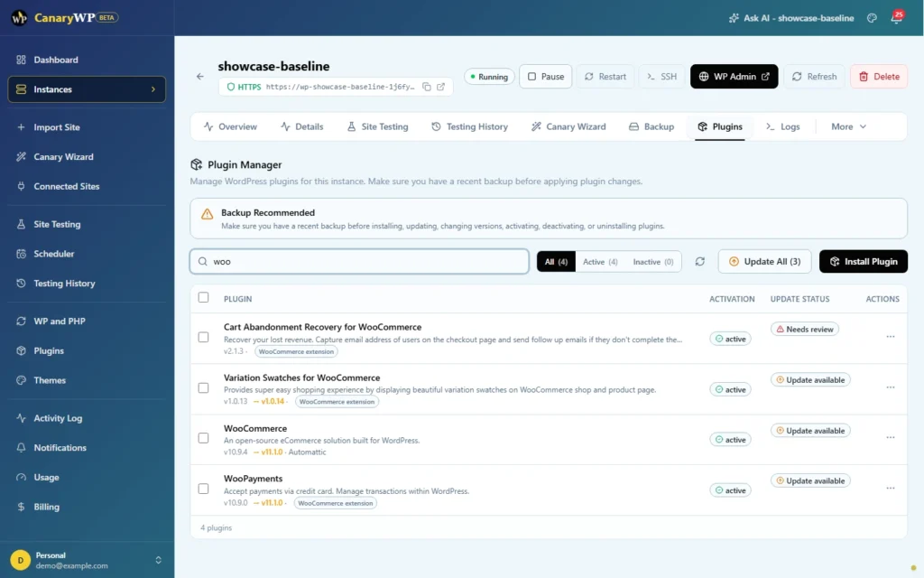Open the Logs tab
Viewport: 924px width, 578px height.
782,126
